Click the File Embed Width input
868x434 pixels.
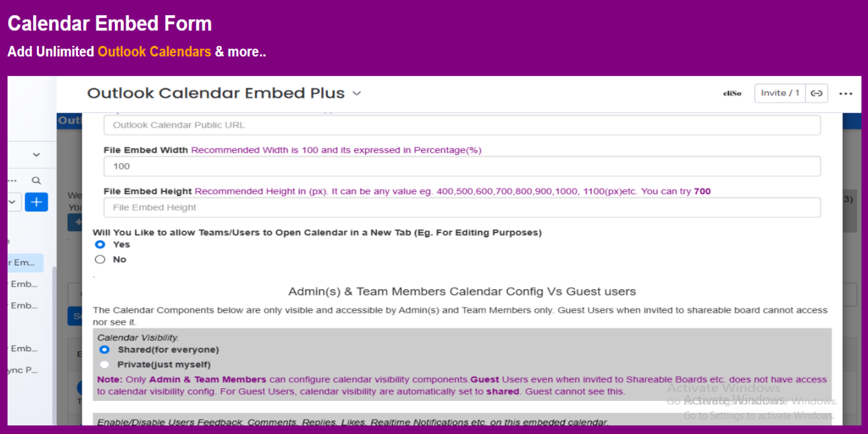tap(462, 166)
